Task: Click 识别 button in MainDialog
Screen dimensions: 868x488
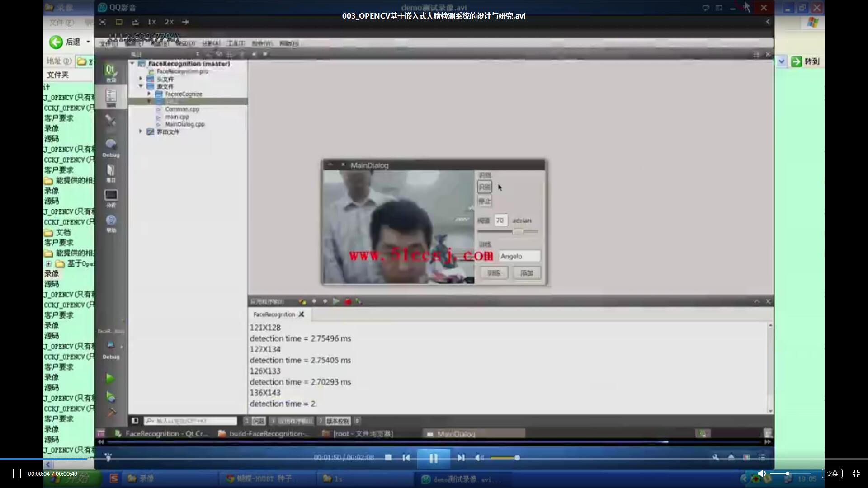Action: pyautogui.click(x=485, y=187)
